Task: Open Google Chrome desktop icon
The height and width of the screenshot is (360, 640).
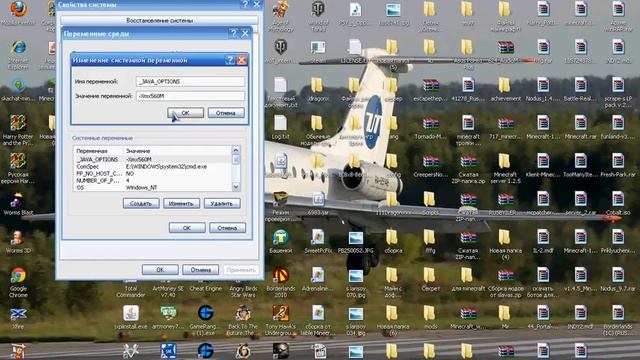Action: pyautogui.click(x=18, y=283)
